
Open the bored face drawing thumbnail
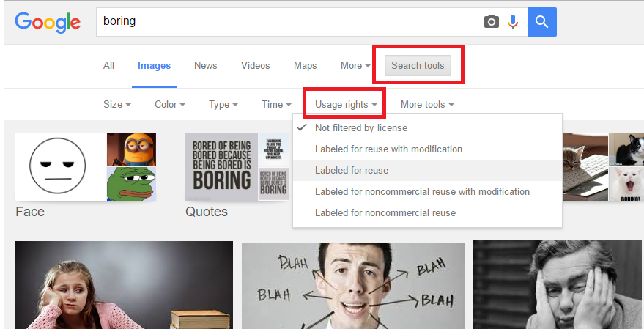point(61,166)
